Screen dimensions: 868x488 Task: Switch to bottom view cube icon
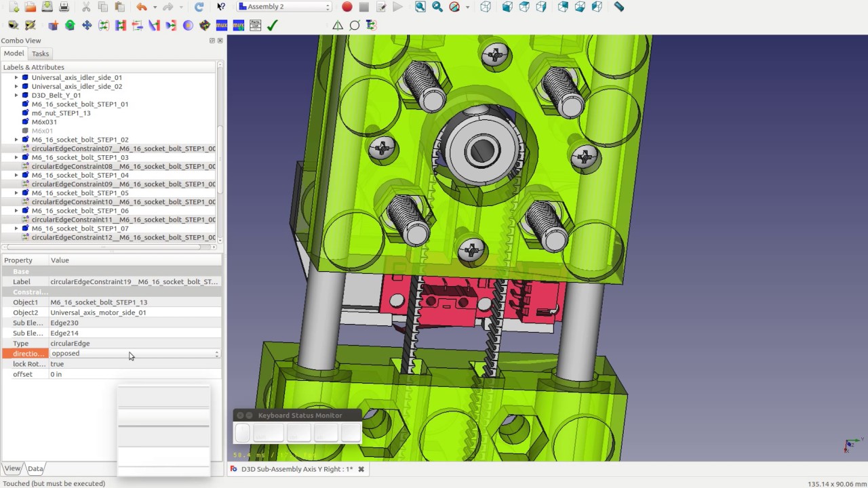coord(580,7)
